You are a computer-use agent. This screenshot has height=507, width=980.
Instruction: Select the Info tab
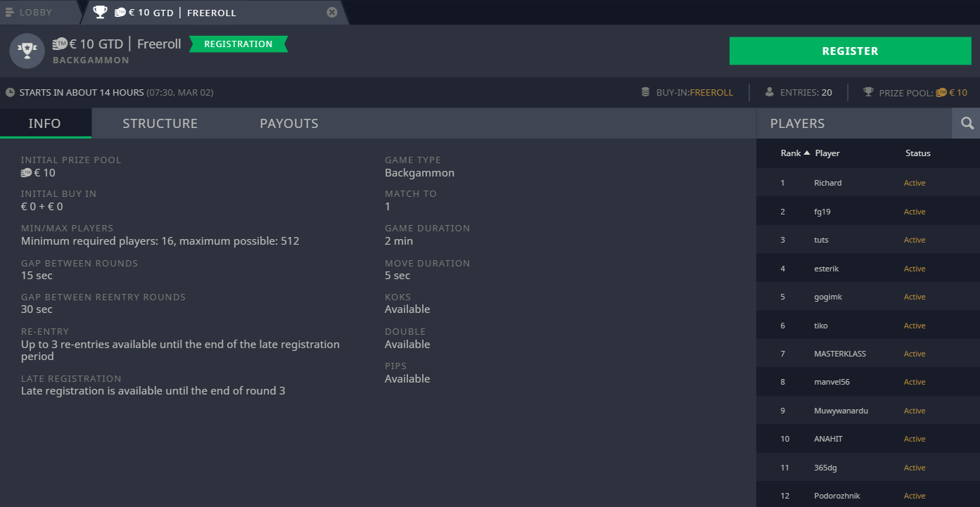[x=44, y=124]
